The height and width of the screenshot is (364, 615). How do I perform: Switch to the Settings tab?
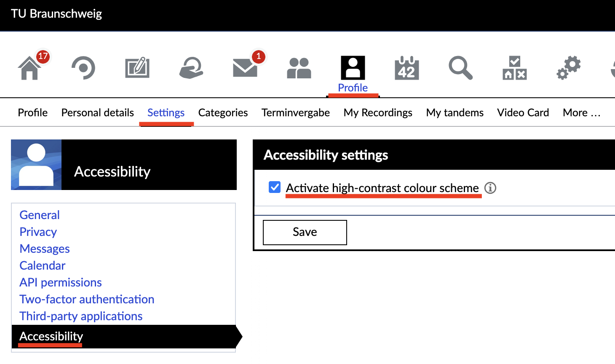tap(166, 112)
